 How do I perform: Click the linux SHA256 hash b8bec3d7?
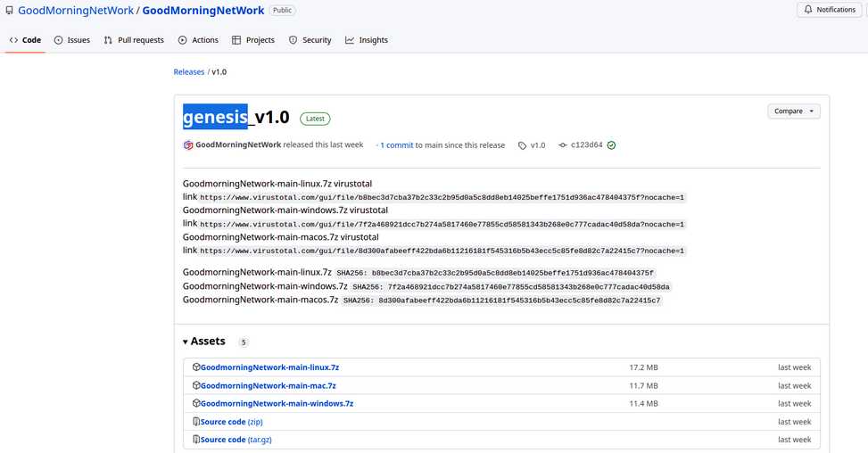click(513, 273)
